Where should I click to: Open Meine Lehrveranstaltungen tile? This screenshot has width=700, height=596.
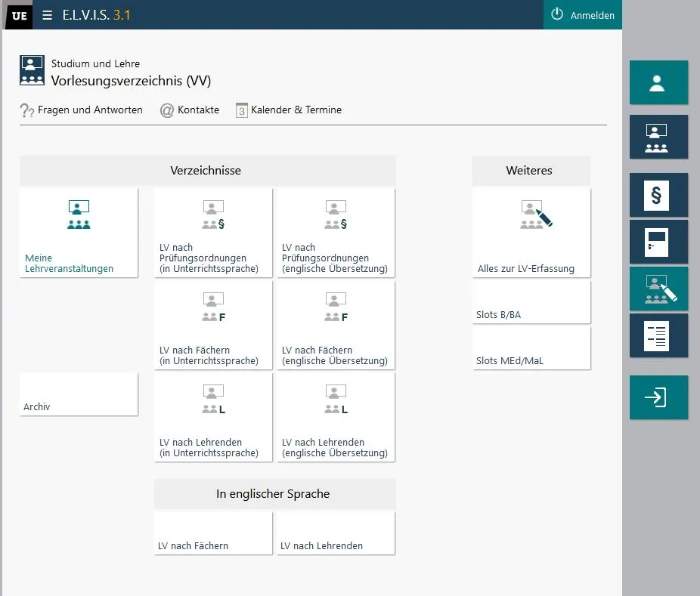point(79,233)
